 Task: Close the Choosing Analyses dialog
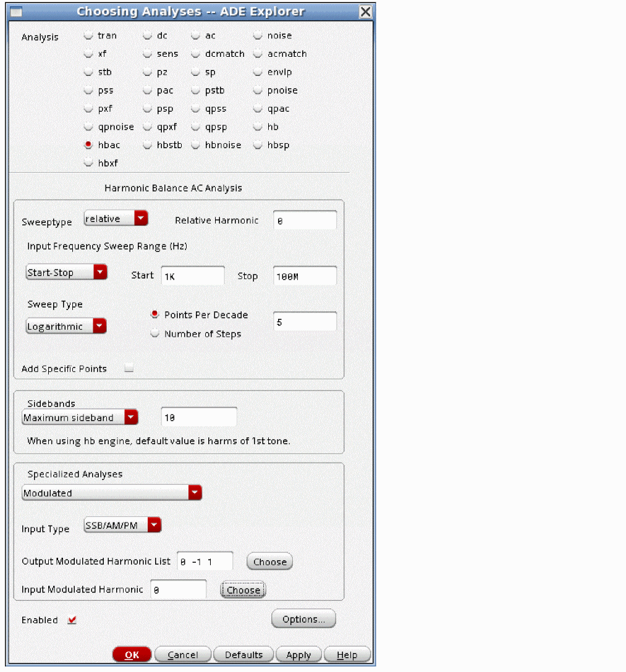[365, 12]
